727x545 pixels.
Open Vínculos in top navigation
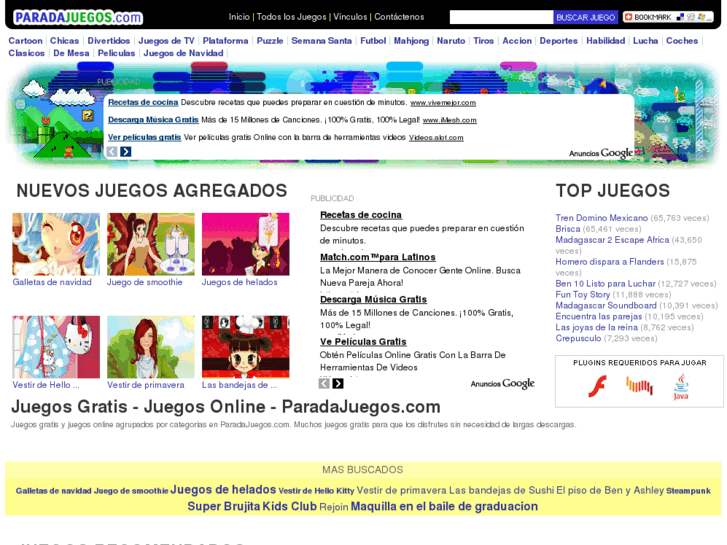tap(350, 17)
